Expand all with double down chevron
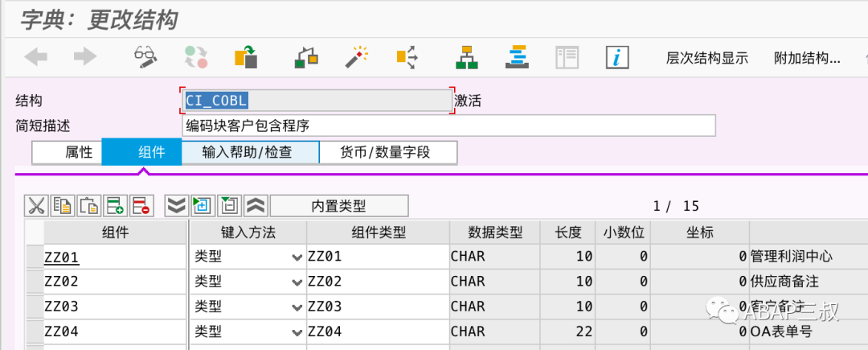868x350 pixels. click(x=177, y=206)
